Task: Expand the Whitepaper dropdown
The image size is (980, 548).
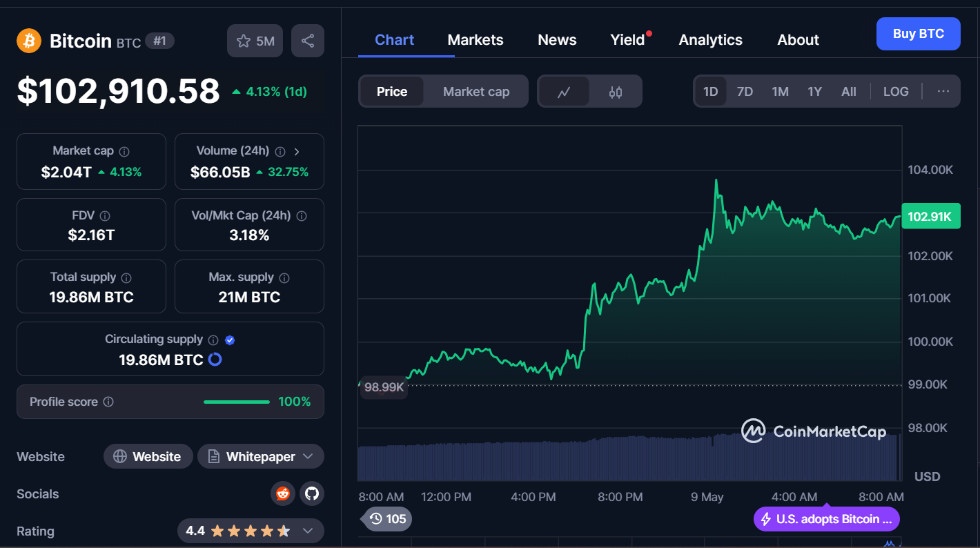Action: [261, 456]
